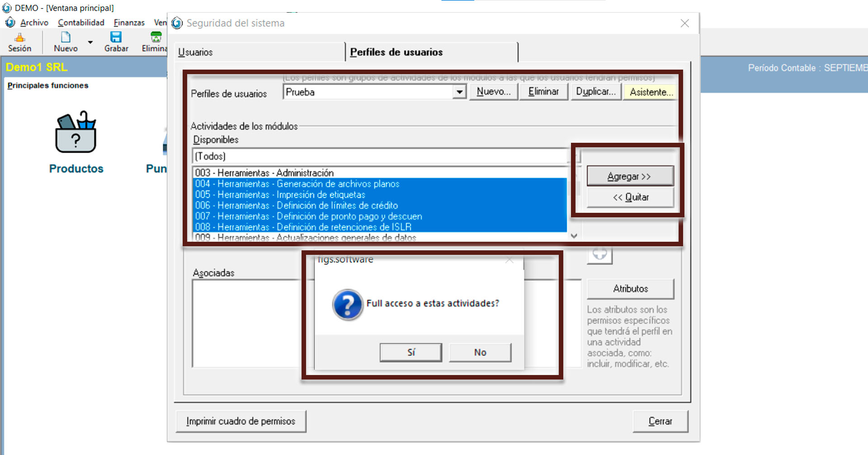Image resolution: width=868 pixels, height=455 pixels.
Task: Open the Contabilidad menu
Action: tap(81, 23)
